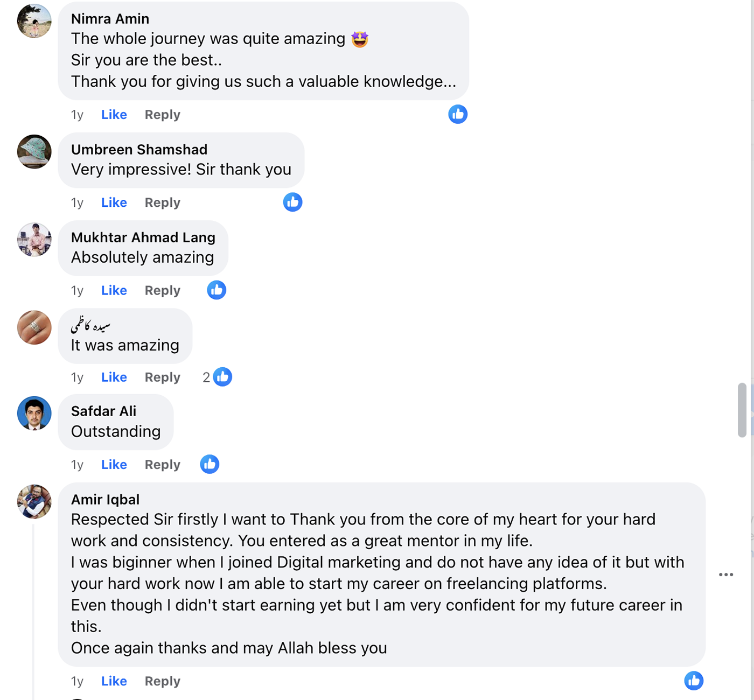Click the 1y timestamp on Amir Iqbal's comment
Screen dimensions: 754x700
(x=77, y=681)
